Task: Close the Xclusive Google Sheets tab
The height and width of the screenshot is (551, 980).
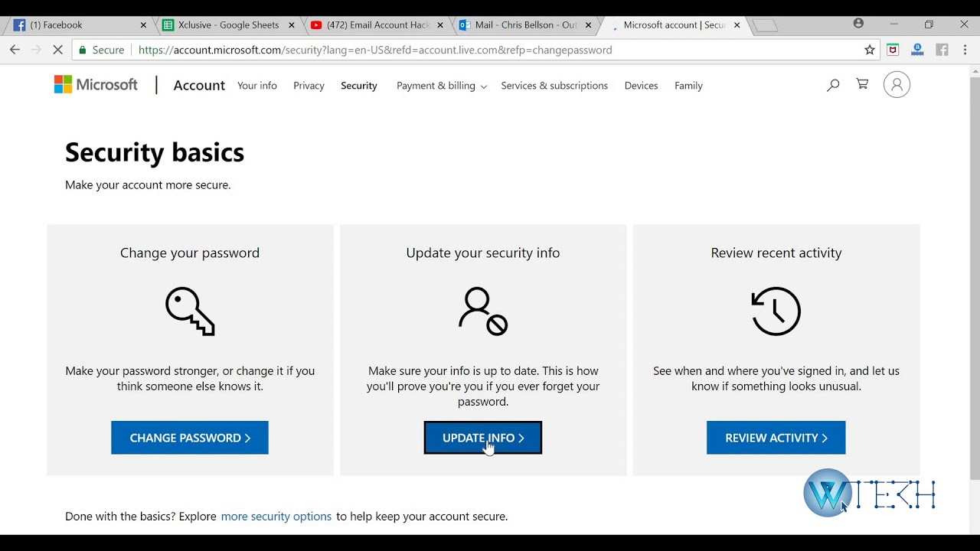Action: click(x=292, y=25)
